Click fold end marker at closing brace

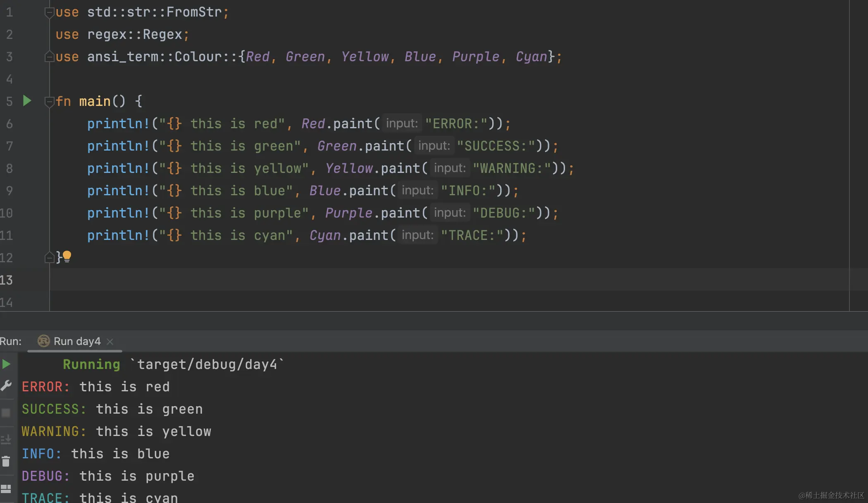[49, 258]
